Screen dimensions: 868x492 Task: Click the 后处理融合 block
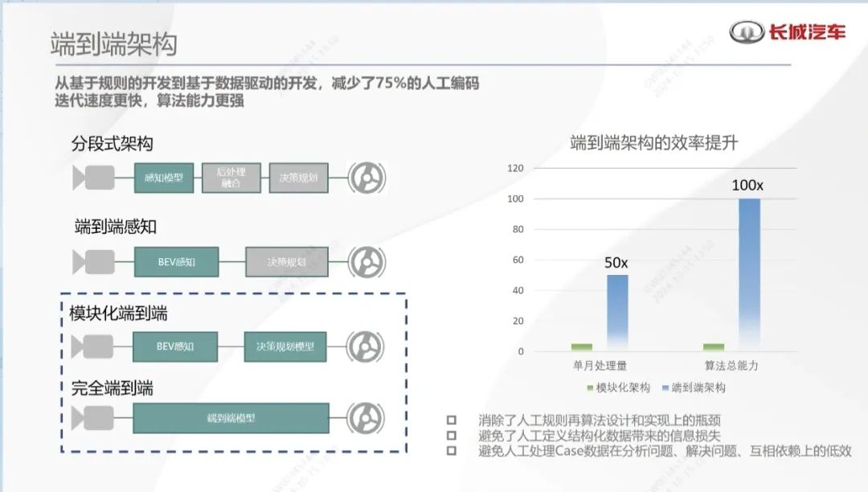pyautogui.click(x=231, y=178)
